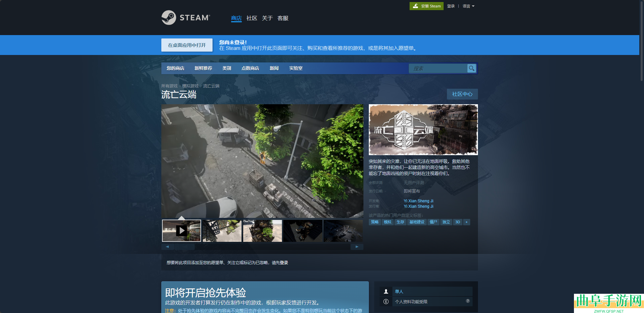Open the 语言 language dropdown
This screenshot has width=644, height=313.
[469, 6]
